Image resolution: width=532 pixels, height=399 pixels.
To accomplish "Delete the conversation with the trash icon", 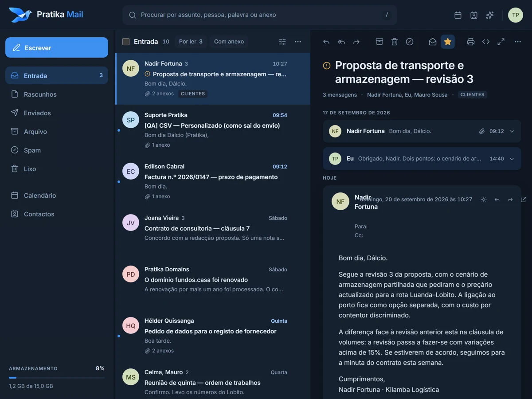I will (x=395, y=42).
